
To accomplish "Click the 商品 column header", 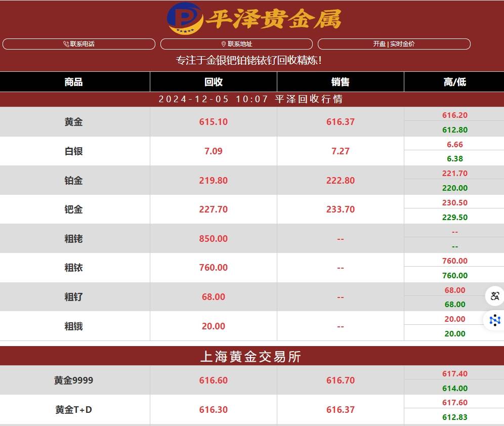I will 73,82.
